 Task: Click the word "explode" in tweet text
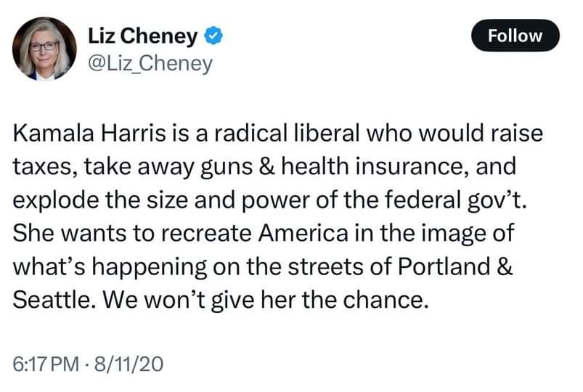pyautogui.click(x=56, y=200)
